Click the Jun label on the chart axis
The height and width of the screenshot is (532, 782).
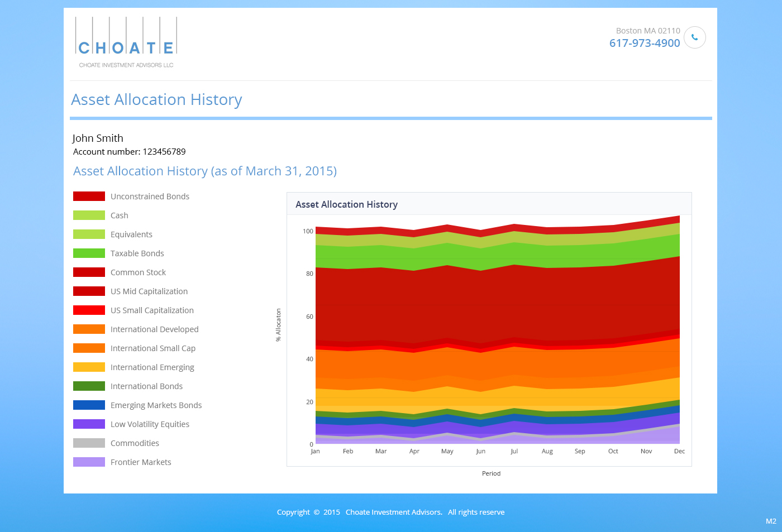point(481,451)
